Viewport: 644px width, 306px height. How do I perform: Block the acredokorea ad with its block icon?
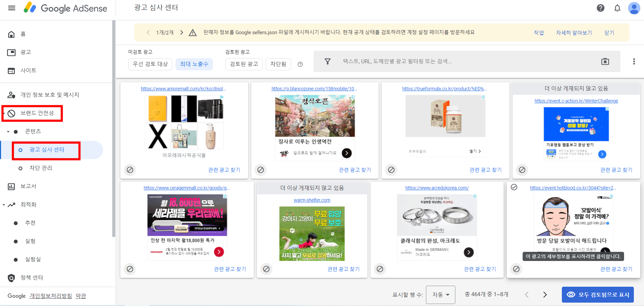tap(380, 269)
